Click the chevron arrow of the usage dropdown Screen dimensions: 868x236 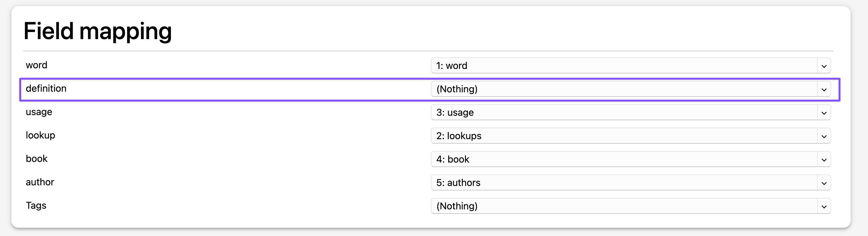824,113
